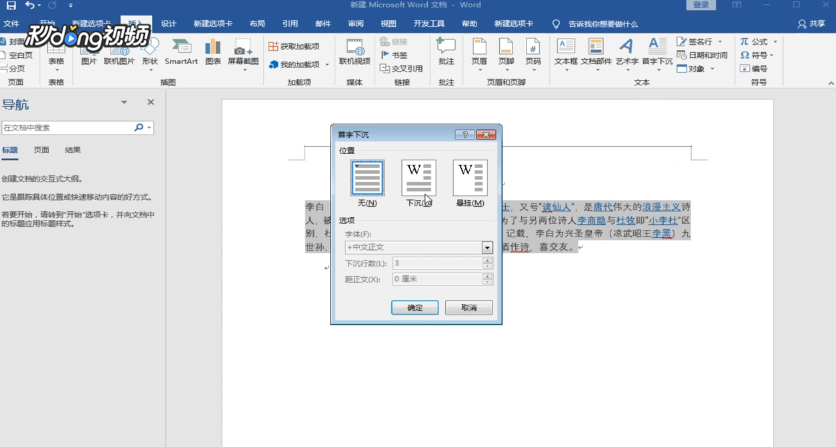
Task: Expand the signature line (签名行) dropdown
Action: [x=720, y=41]
